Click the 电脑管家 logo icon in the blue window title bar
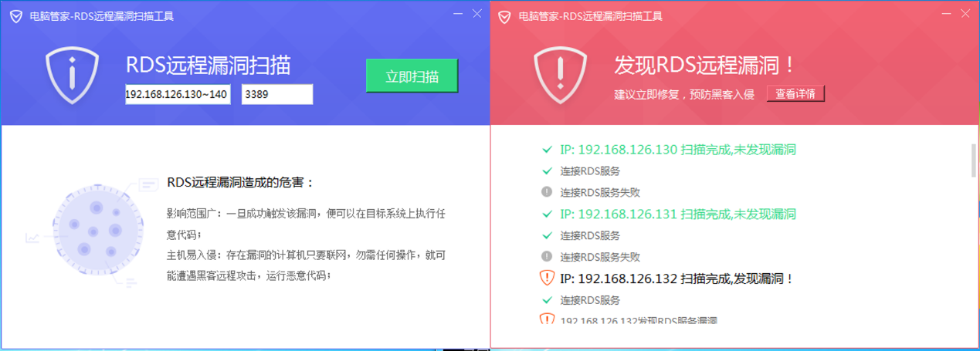The image size is (980, 351). pos(15,15)
